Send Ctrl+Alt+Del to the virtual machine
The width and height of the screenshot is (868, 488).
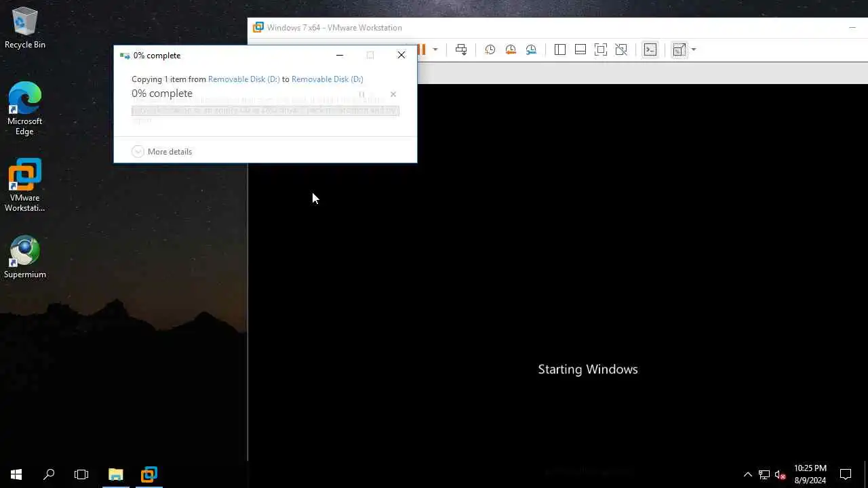[461, 49]
